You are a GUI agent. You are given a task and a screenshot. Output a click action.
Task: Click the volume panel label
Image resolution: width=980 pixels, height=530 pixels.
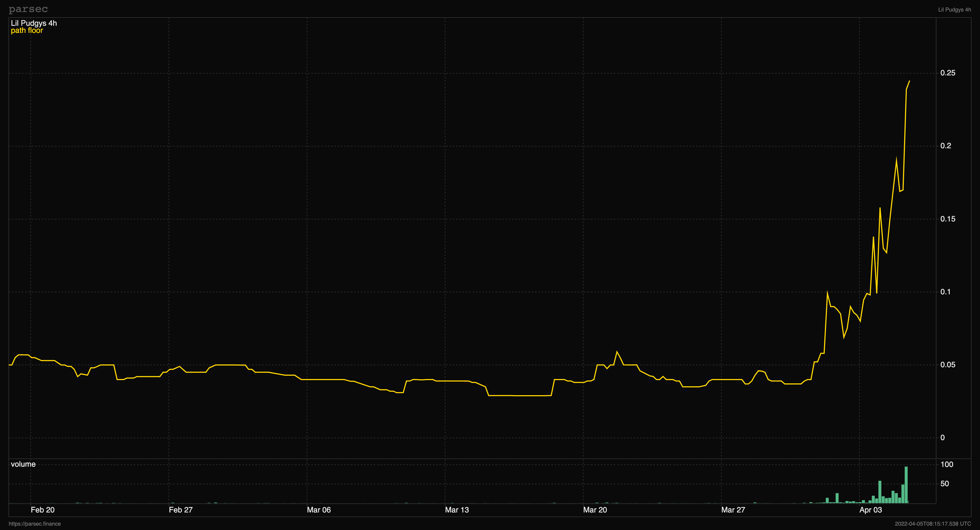coord(23,464)
